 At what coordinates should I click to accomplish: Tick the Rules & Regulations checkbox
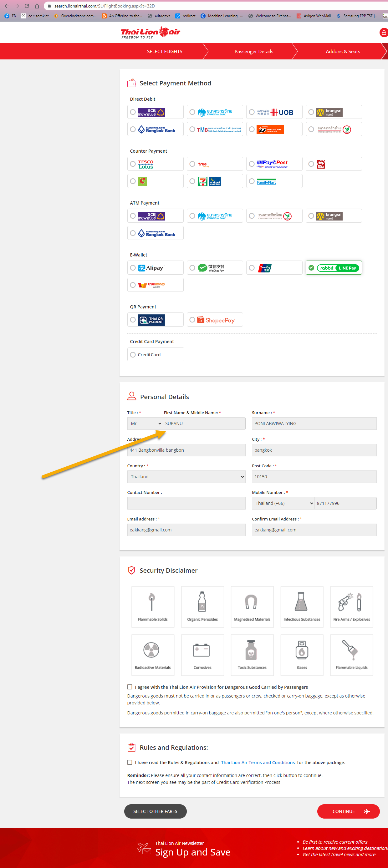coord(130,762)
